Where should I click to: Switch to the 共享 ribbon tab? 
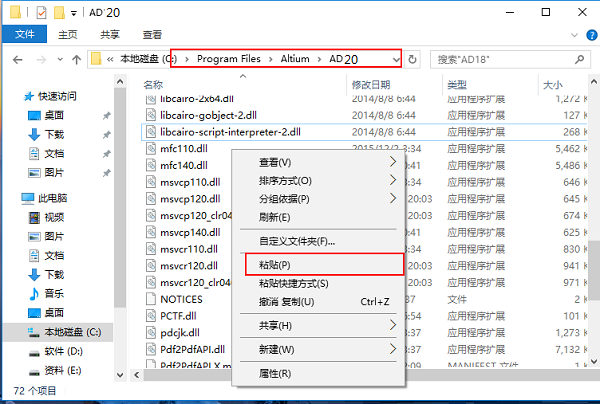click(x=110, y=35)
